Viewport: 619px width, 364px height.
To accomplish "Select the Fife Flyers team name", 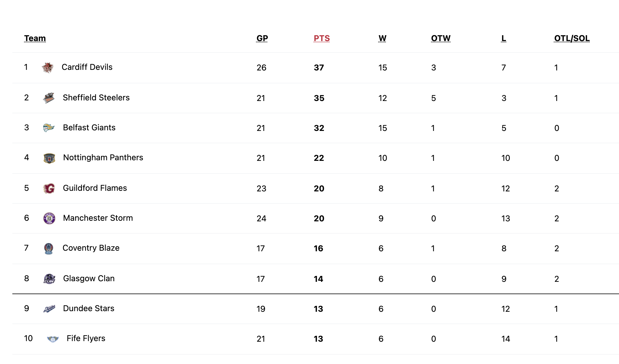I will [x=86, y=338].
